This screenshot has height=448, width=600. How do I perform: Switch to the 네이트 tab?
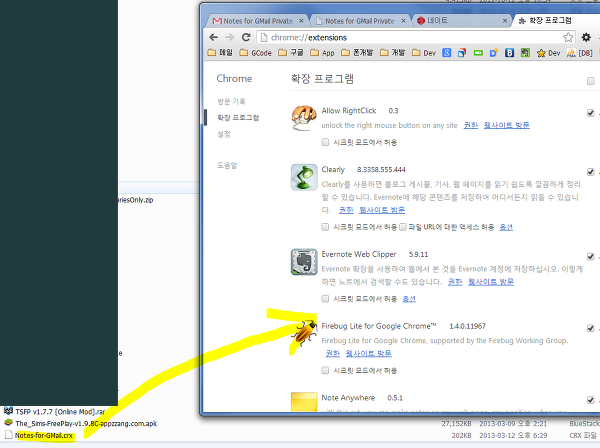pyautogui.click(x=461, y=21)
